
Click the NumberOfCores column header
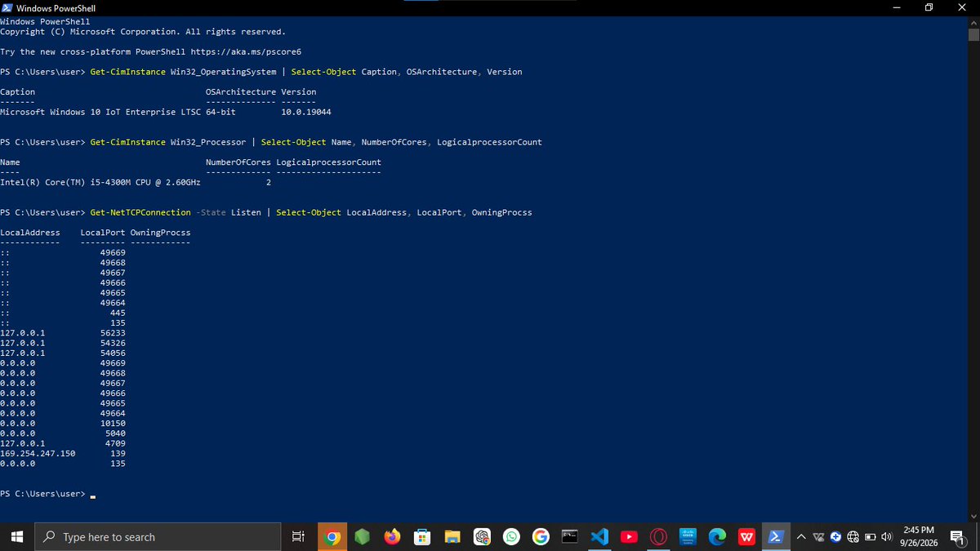click(x=238, y=162)
